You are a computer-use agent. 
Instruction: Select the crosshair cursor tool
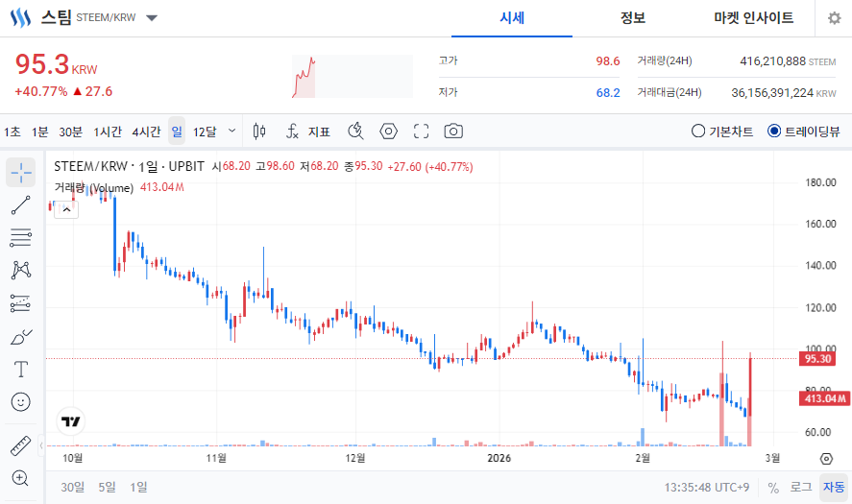(x=20, y=173)
